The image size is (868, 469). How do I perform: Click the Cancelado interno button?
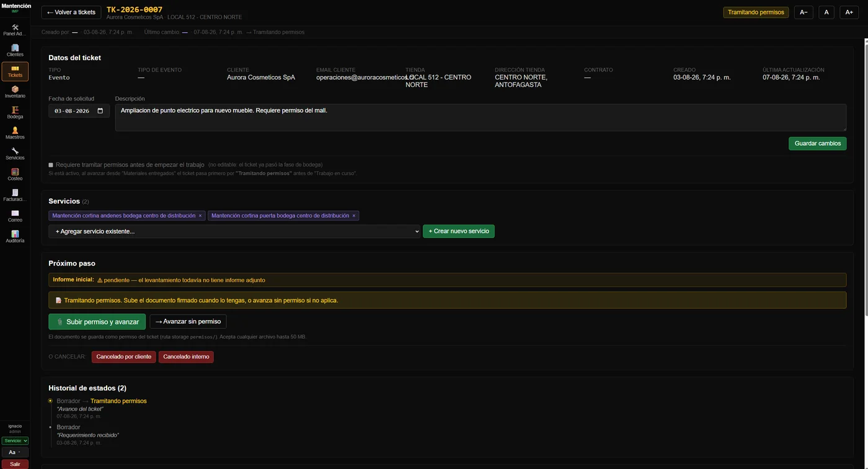click(186, 357)
